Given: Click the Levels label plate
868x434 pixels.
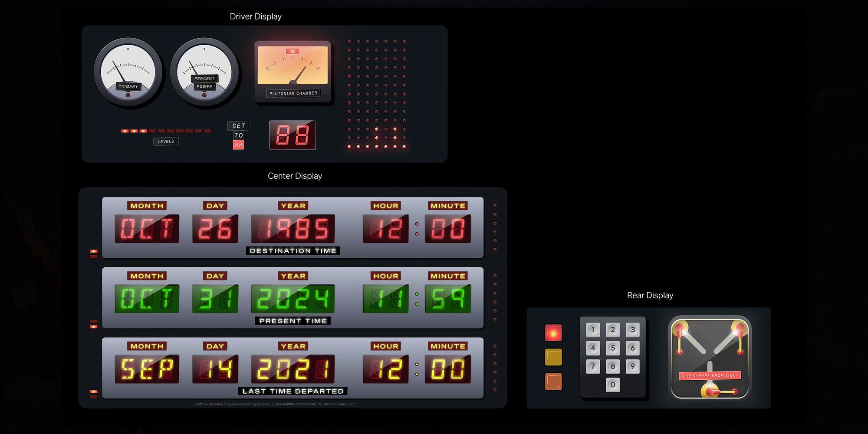Looking at the screenshot, I should [x=166, y=141].
